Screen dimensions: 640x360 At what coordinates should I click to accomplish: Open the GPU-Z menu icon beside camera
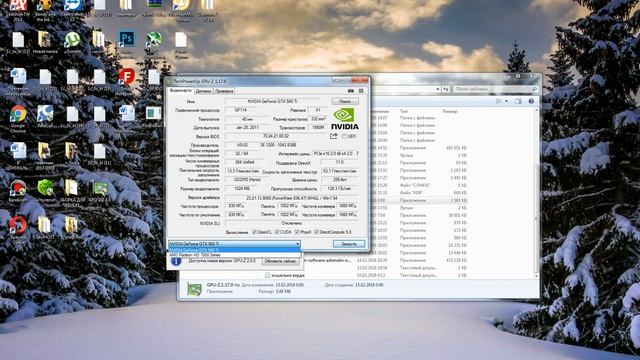click(x=361, y=91)
